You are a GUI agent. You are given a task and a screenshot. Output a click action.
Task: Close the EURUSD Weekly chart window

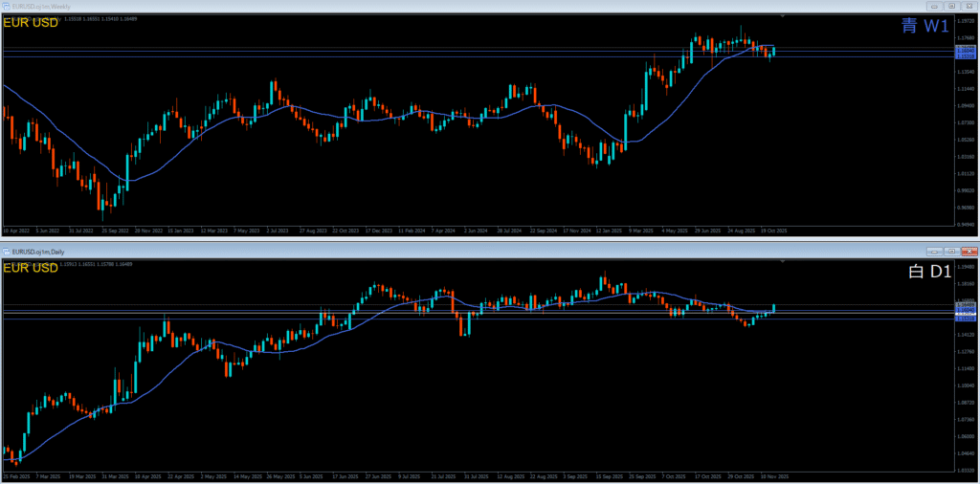pyautogui.click(x=969, y=6)
